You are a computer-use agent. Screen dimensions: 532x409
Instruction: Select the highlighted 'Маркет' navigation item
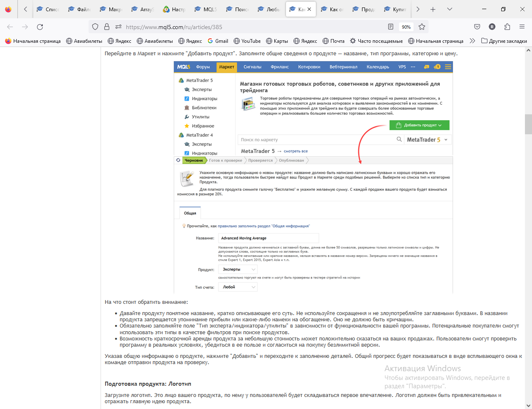[227, 67]
